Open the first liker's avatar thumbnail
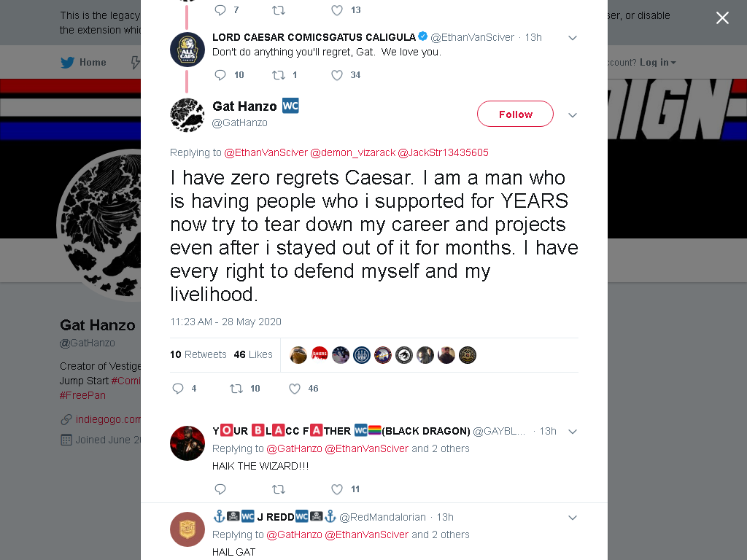The height and width of the screenshot is (560, 747). (x=298, y=355)
